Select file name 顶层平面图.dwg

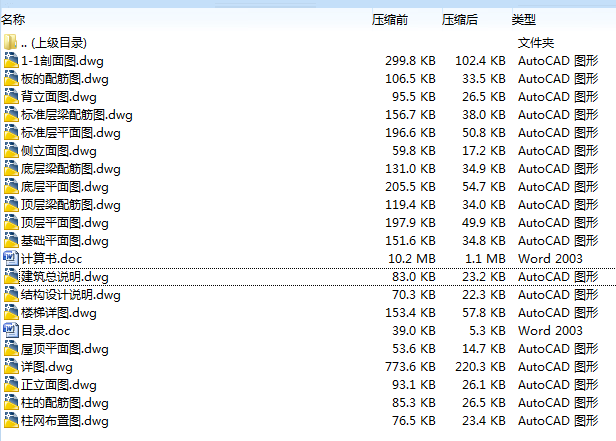click(64, 223)
